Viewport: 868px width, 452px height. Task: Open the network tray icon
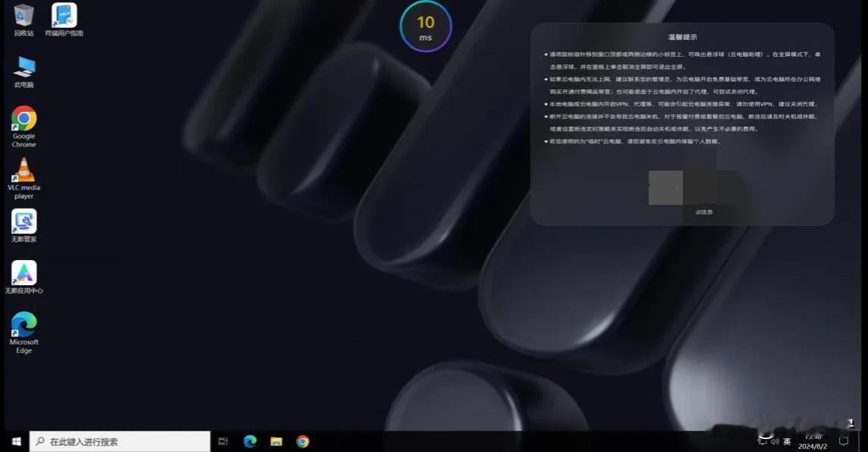[x=763, y=441]
